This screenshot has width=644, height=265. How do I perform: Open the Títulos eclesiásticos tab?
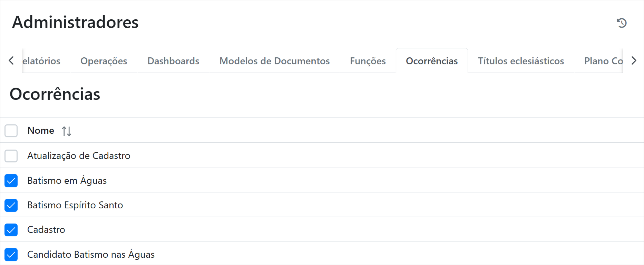(520, 61)
